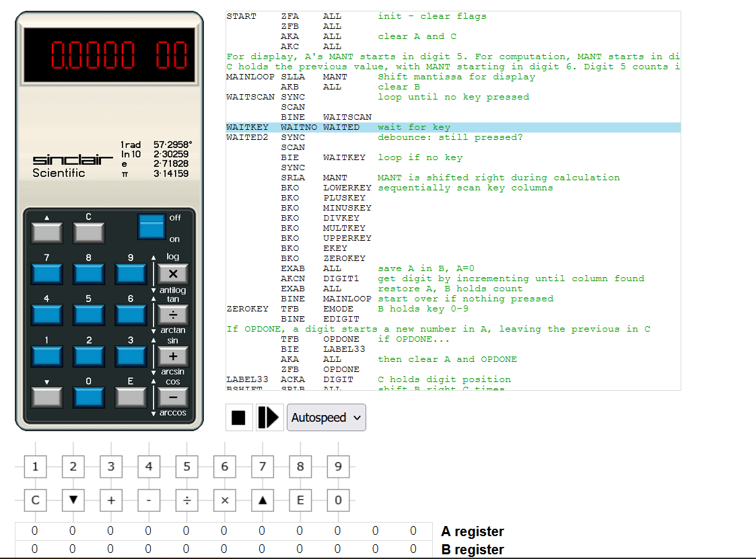
Task: Click the calculator's C clear key
Action: point(89,233)
